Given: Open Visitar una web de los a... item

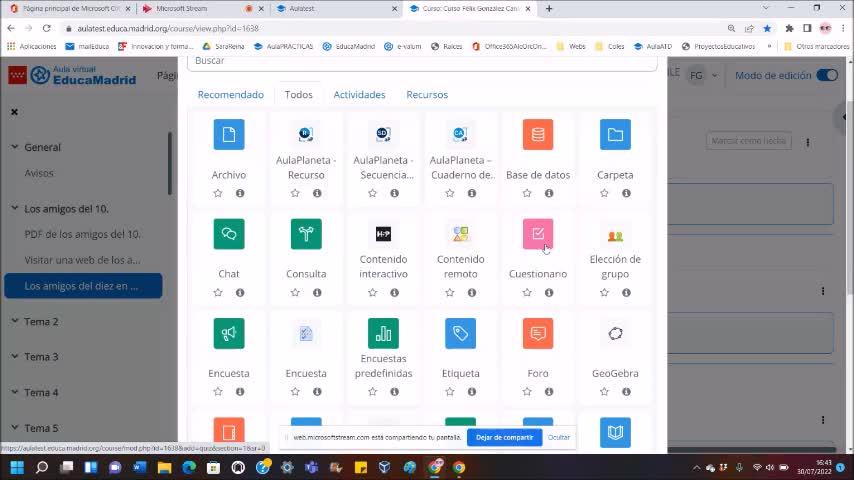Looking at the screenshot, I should pyautogui.click(x=82, y=260).
